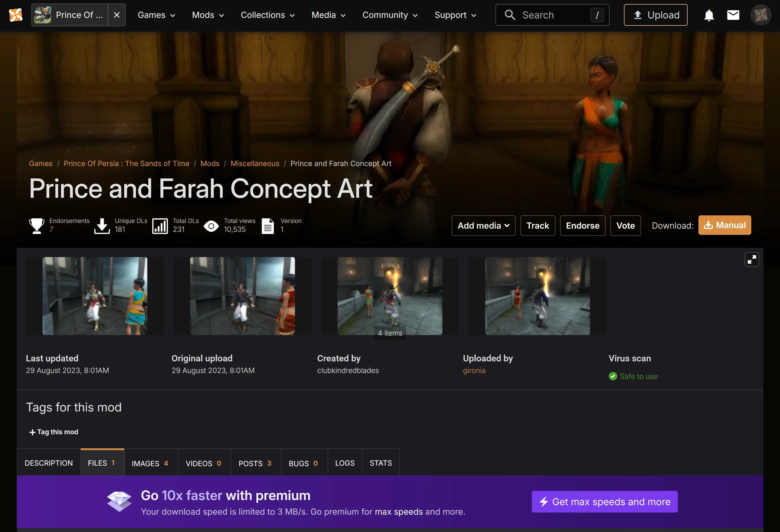Switch to the LOGS tab
The image size is (780, 532).
point(345,463)
